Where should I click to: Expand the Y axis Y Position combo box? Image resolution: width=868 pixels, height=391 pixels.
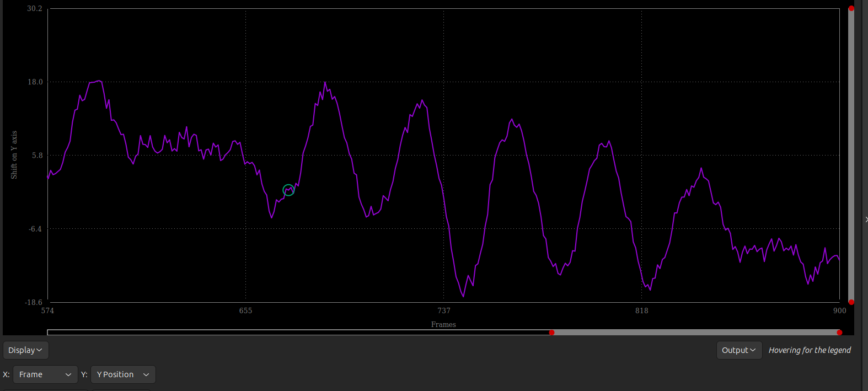[x=123, y=374]
